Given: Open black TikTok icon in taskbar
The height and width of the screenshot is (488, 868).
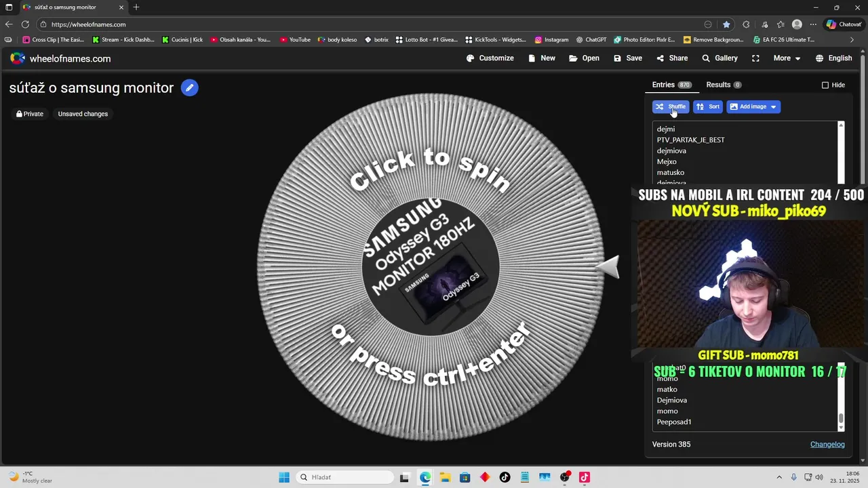Looking at the screenshot, I should (x=505, y=477).
